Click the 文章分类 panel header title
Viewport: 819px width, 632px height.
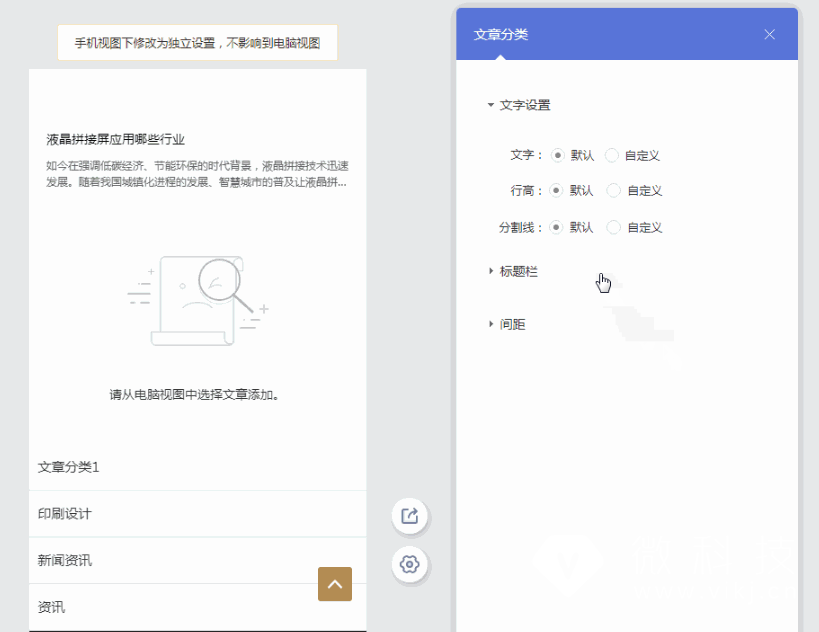tap(501, 34)
